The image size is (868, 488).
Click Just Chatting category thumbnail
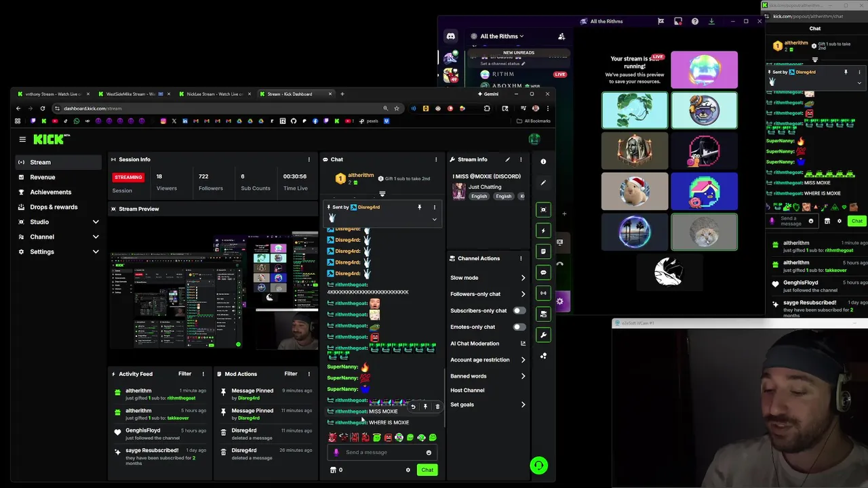click(459, 190)
